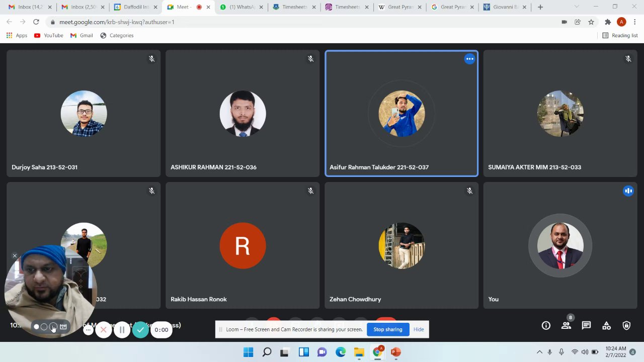Share this page icon in address bar
Screen dimensions: 644x362
pyautogui.click(x=578, y=22)
